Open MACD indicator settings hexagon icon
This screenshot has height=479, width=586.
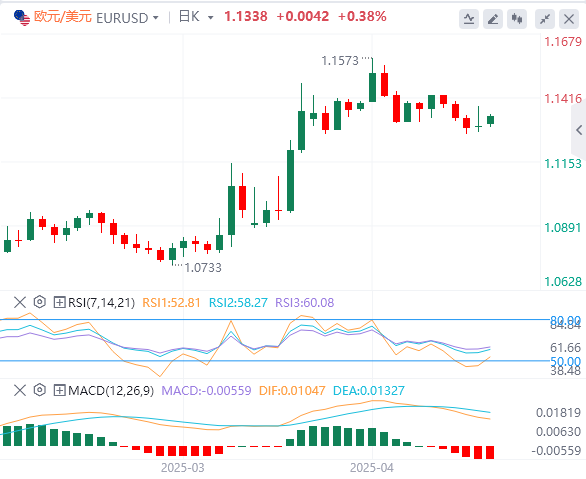(x=40, y=390)
